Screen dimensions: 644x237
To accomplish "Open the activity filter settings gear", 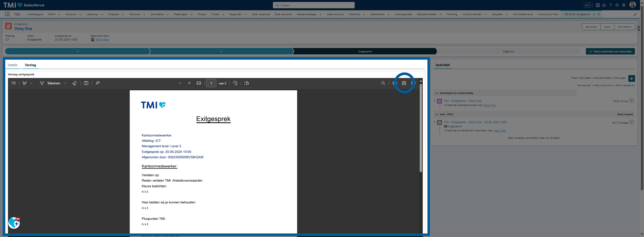I will pyautogui.click(x=632, y=78).
